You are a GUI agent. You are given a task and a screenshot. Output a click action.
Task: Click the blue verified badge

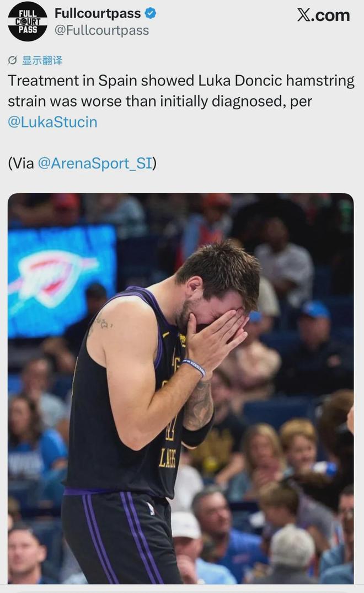(151, 13)
